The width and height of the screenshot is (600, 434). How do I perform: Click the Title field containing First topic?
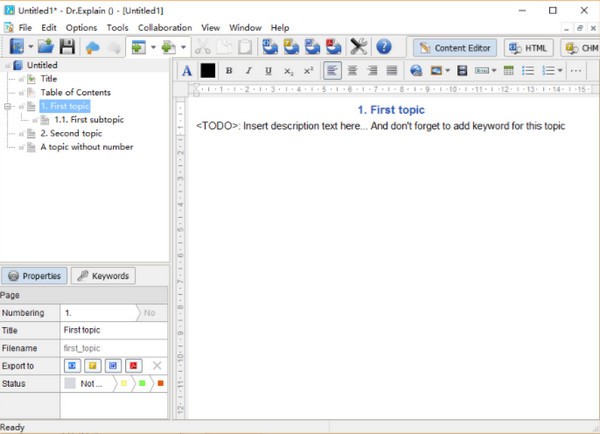click(x=112, y=330)
